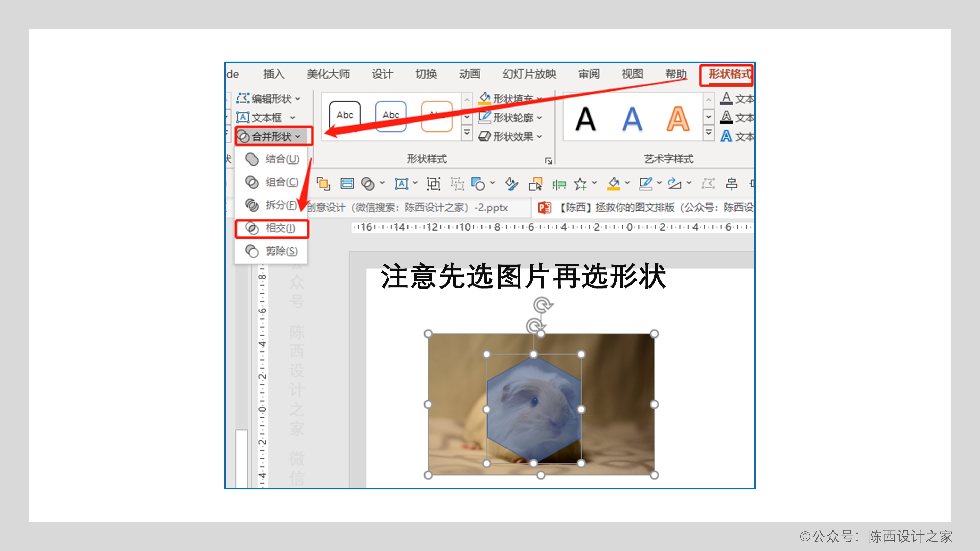
Task: Click the text box quick-access icon
Action: pyautogui.click(x=401, y=184)
